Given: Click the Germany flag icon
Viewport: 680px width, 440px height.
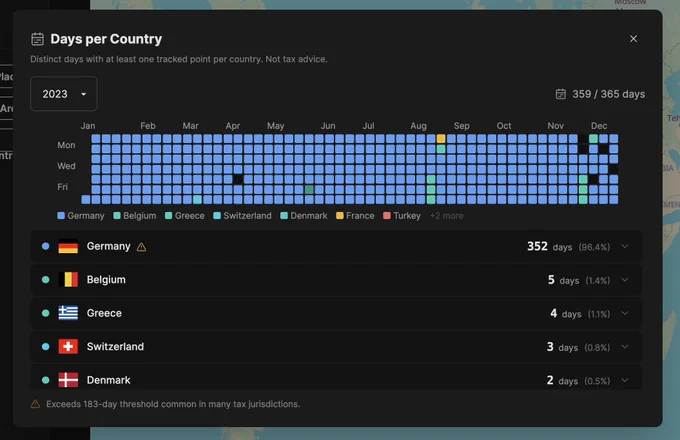Looking at the screenshot, I should [68, 246].
